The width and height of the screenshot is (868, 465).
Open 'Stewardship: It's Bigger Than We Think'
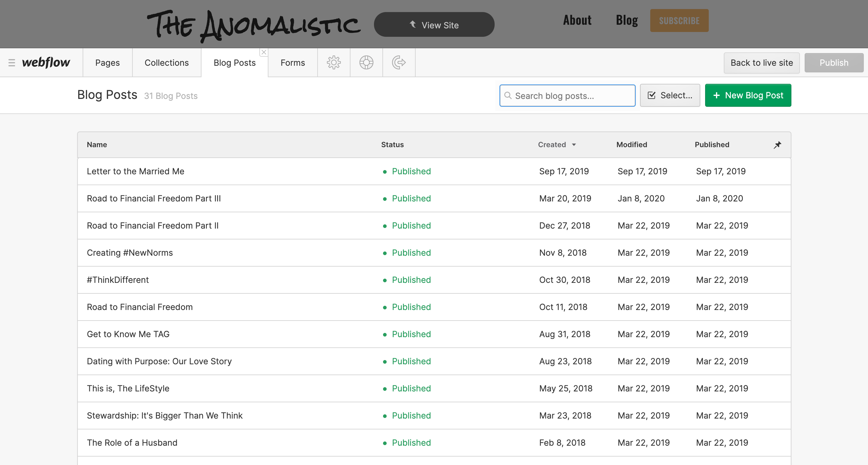pyautogui.click(x=434, y=416)
